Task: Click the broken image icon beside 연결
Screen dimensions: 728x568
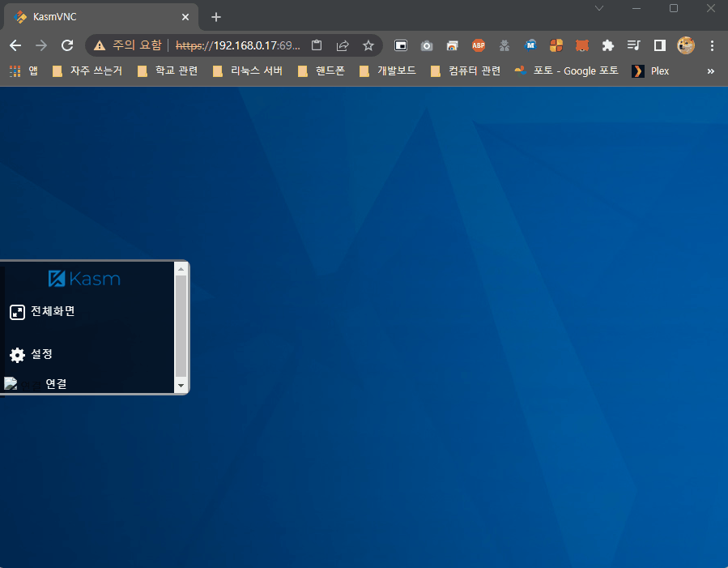Action: click(x=11, y=383)
